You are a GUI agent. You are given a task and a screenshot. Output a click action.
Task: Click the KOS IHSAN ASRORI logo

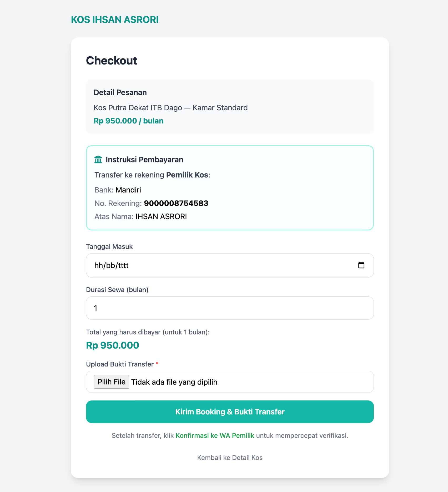point(115,20)
